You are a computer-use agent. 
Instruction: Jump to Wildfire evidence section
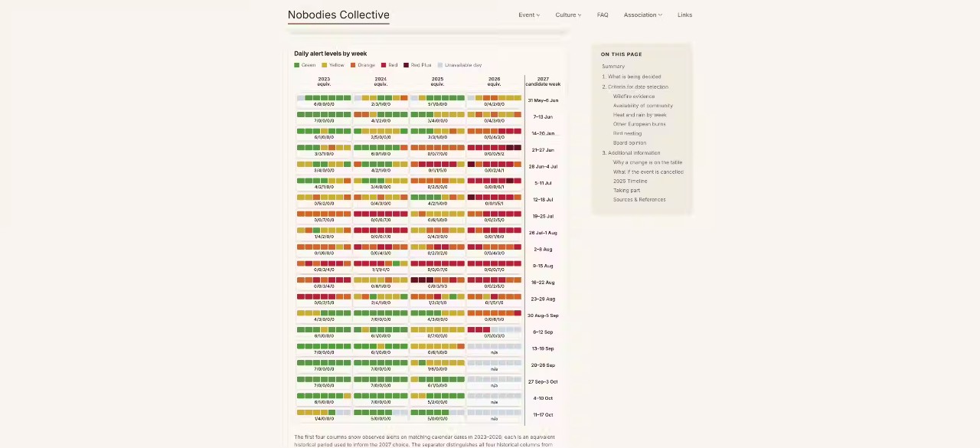634,96
